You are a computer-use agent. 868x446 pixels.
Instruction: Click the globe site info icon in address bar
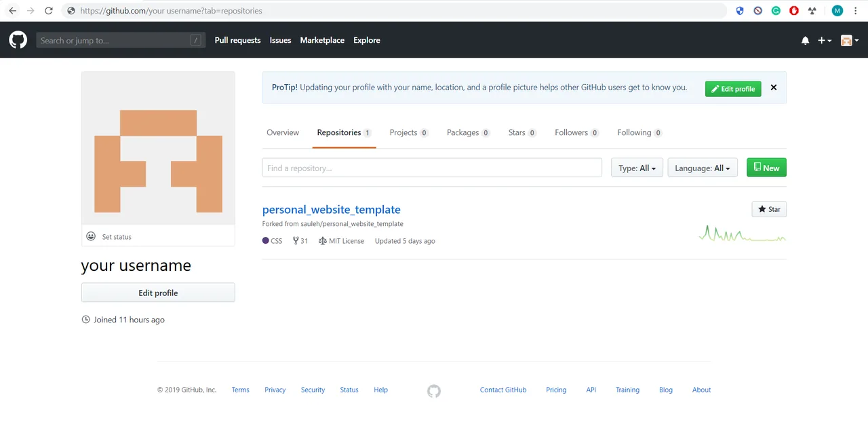coord(71,11)
